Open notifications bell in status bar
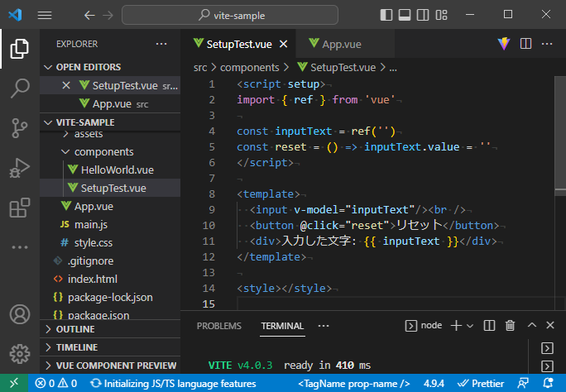The width and height of the screenshot is (566, 392). pos(548,383)
